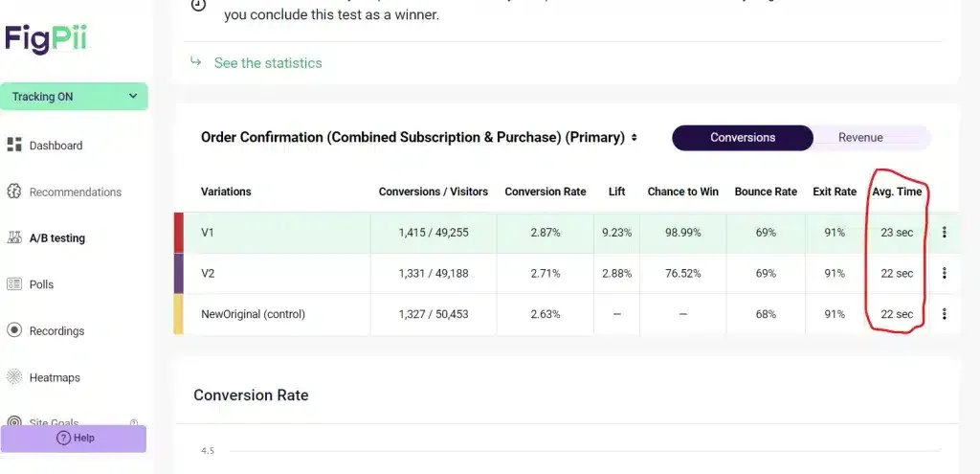980x474 pixels.
Task: Click the A/B testing flask icon
Action: [14, 237]
